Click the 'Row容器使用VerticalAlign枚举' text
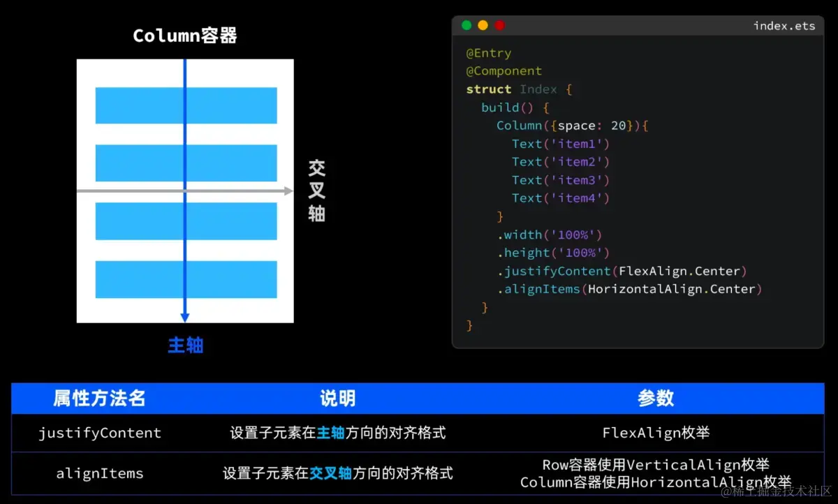Screen dimensions: 838x504 point(656,465)
